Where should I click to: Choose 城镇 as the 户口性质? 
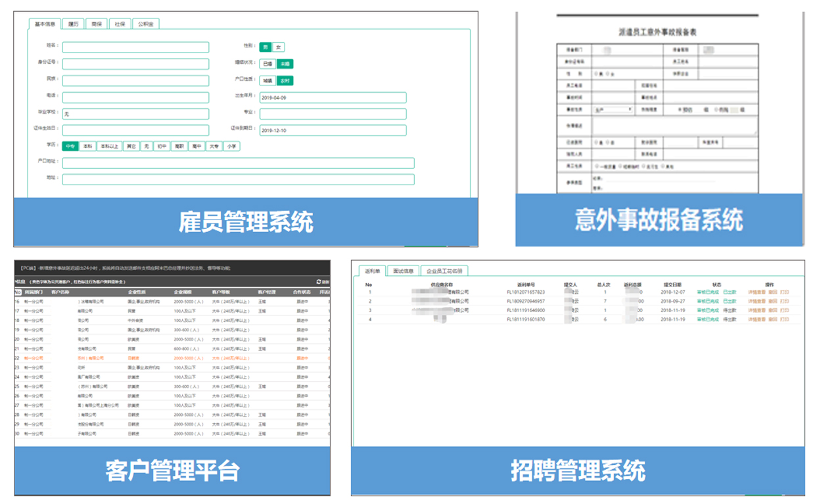coord(268,81)
